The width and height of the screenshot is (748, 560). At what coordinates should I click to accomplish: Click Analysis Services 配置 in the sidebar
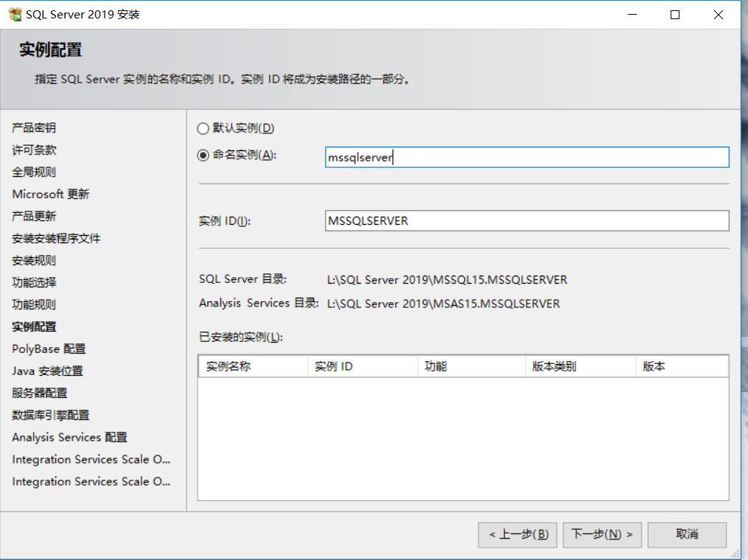click(x=70, y=437)
